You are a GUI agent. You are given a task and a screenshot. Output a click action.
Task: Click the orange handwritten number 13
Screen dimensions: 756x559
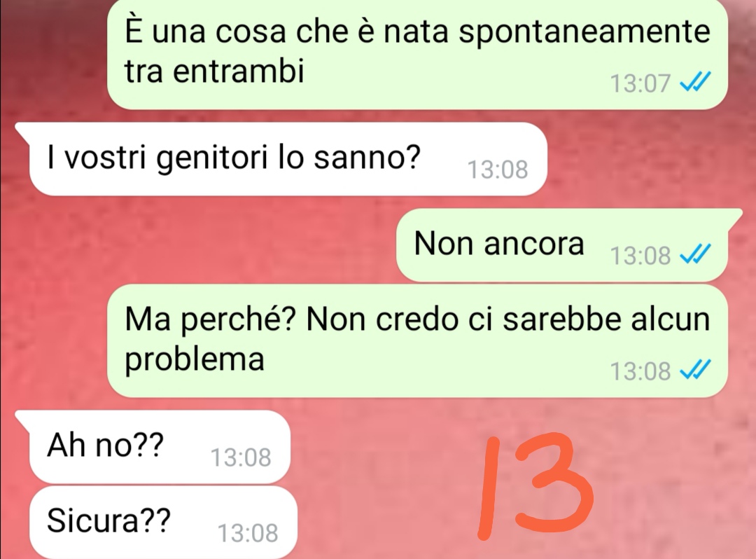point(535,486)
